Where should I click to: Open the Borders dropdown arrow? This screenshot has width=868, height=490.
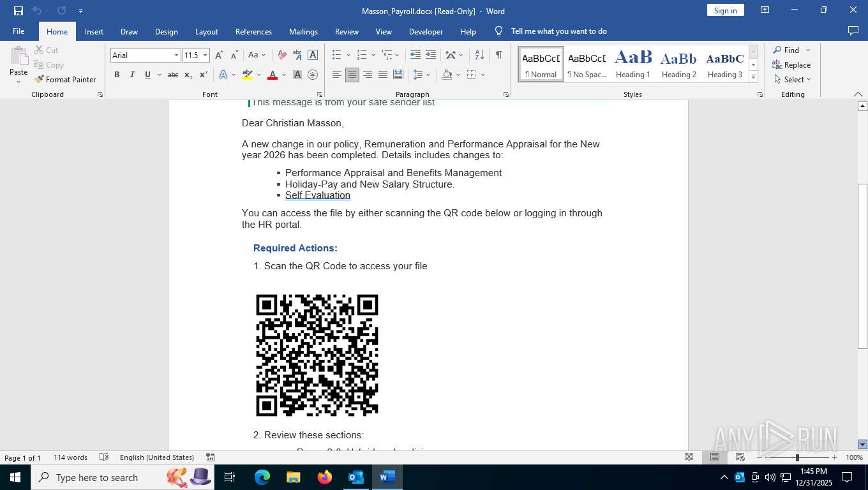tap(483, 75)
